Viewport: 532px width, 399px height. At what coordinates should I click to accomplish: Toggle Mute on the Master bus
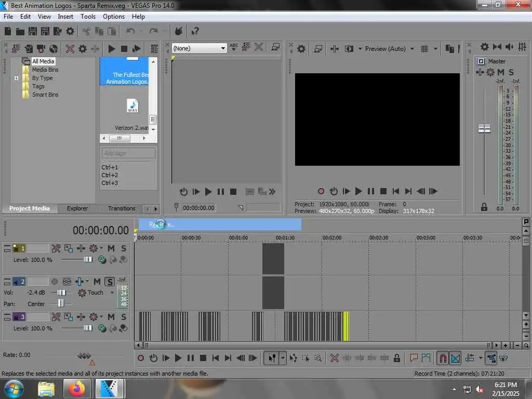point(501,72)
